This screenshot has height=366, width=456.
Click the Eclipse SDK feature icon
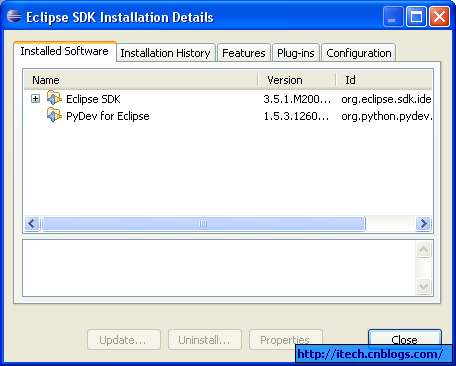click(x=54, y=98)
